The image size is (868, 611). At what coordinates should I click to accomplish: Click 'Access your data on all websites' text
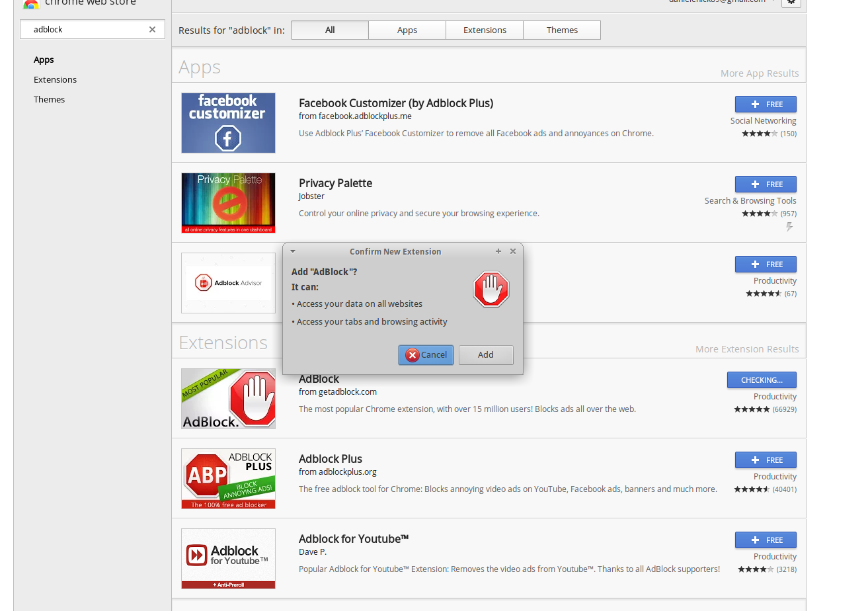360,304
